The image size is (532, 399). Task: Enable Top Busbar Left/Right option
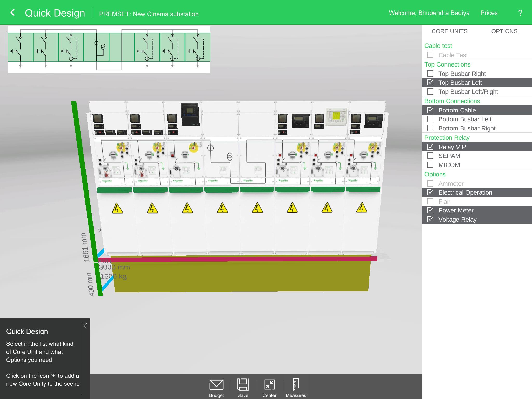coord(477,91)
